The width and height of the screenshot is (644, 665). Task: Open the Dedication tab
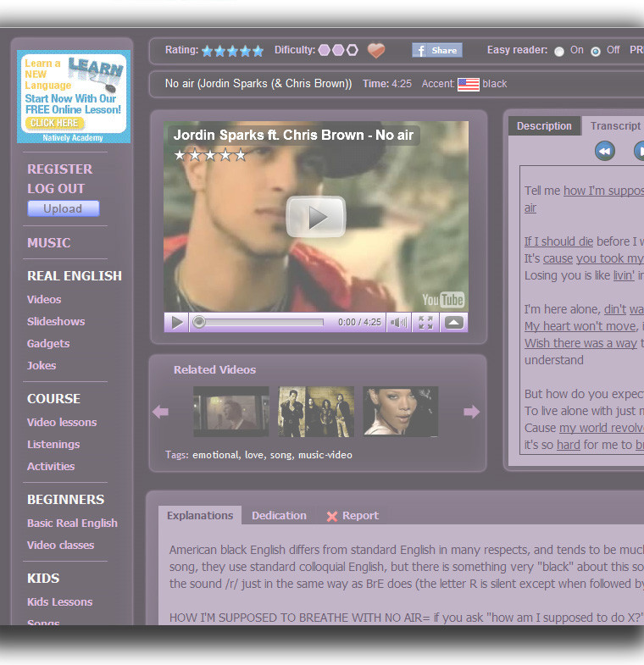tap(279, 515)
